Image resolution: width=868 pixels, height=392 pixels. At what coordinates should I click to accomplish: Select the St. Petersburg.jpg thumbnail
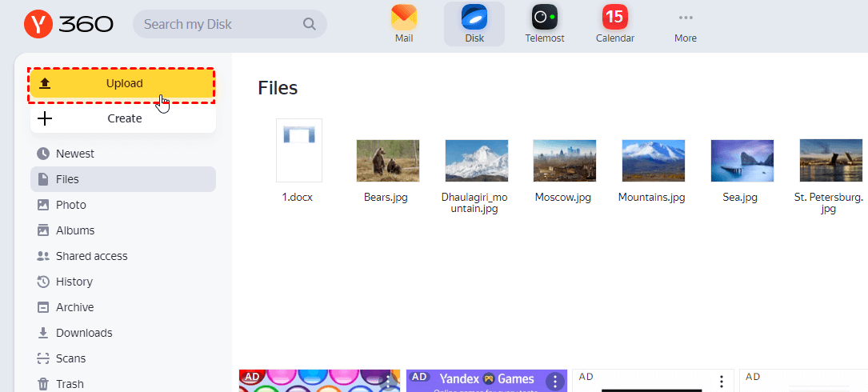(x=831, y=161)
